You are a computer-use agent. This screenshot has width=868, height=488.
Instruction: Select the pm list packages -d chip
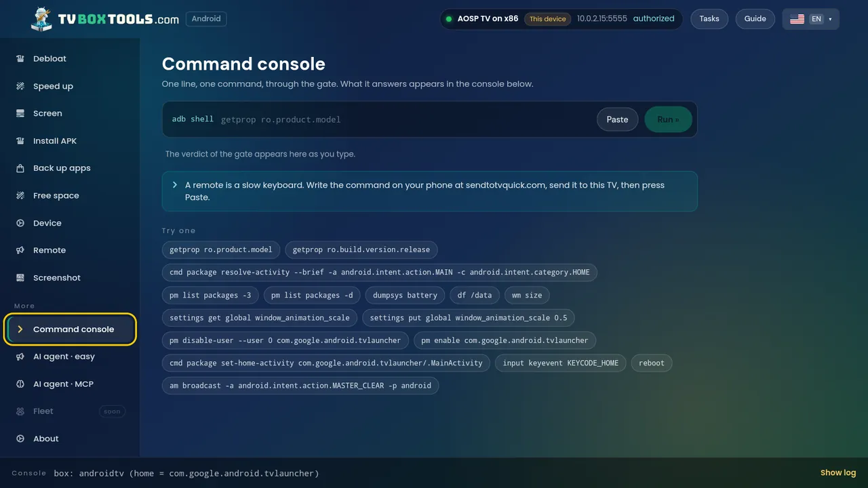[312, 295]
